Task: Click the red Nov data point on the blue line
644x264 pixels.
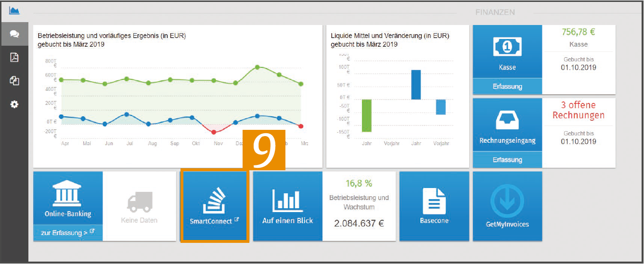Action: pyautogui.click(x=214, y=132)
